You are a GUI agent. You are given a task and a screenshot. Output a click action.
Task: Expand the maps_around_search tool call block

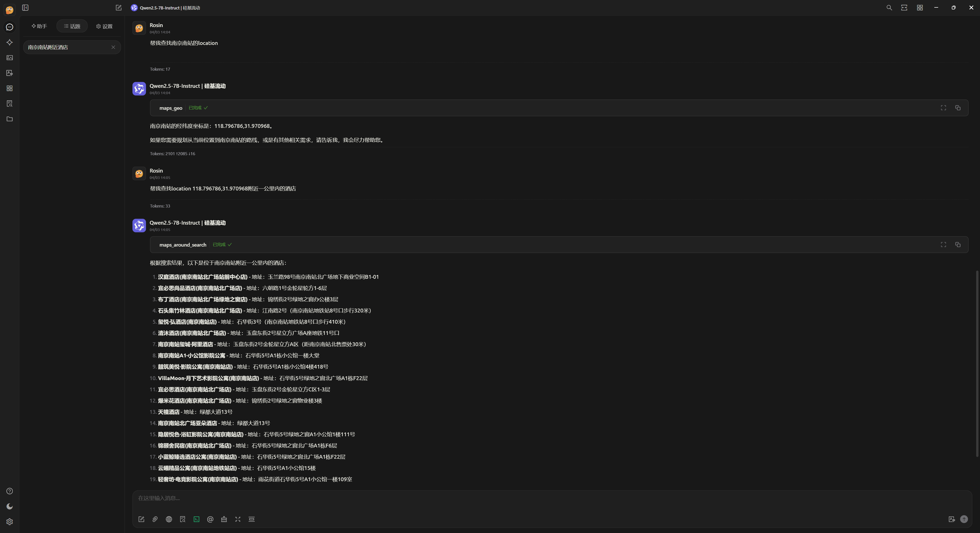pyautogui.click(x=943, y=245)
